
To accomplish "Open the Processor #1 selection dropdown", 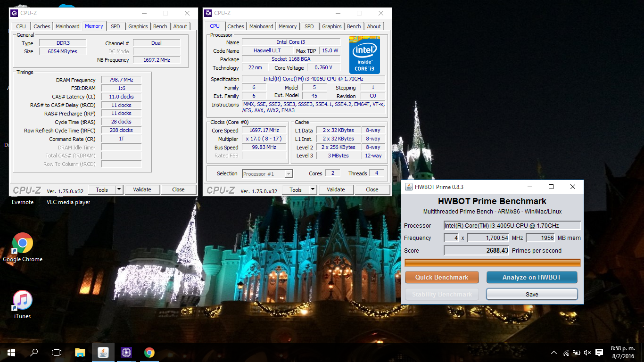I will coord(267,174).
